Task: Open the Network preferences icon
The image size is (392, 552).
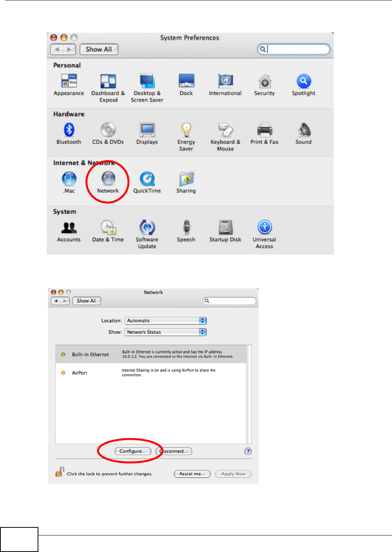Action: (108, 182)
